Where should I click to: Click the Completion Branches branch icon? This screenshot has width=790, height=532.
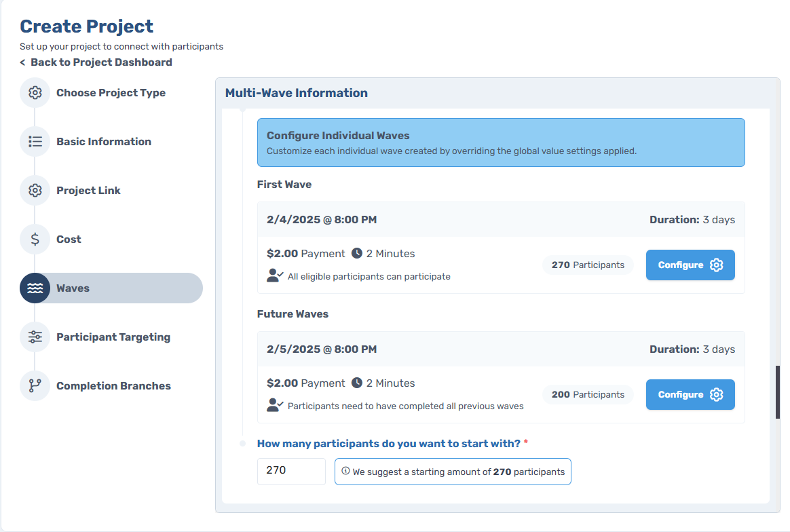[35, 386]
